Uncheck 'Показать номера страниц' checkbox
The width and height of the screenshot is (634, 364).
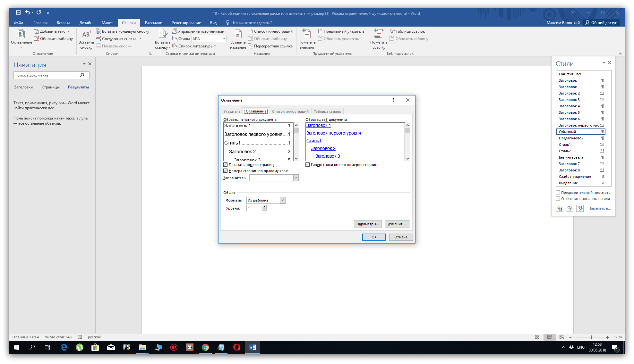pyautogui.click(x=226, y=165)
